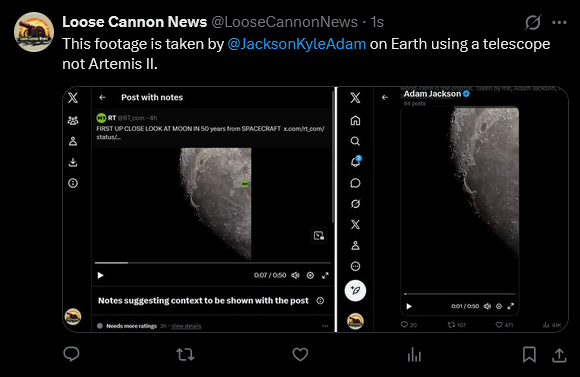
Task: Reply to the Loose Cannon News post
Action: [x=71, y=354]
